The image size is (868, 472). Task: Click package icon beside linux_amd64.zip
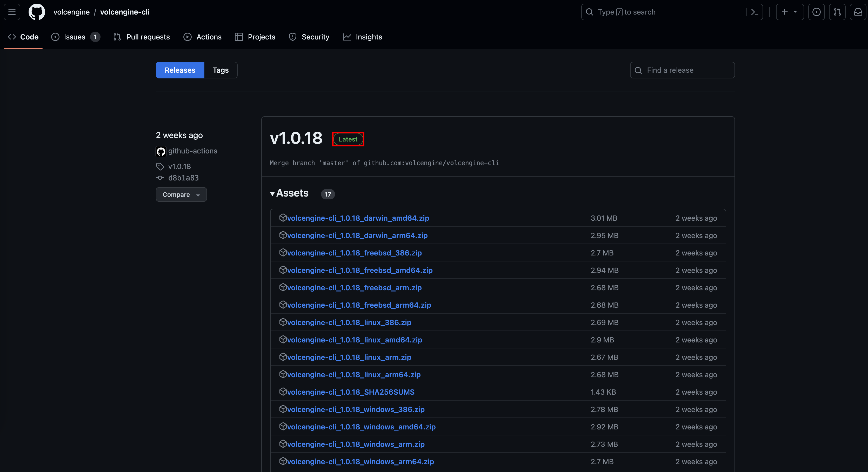pos(283,340)
